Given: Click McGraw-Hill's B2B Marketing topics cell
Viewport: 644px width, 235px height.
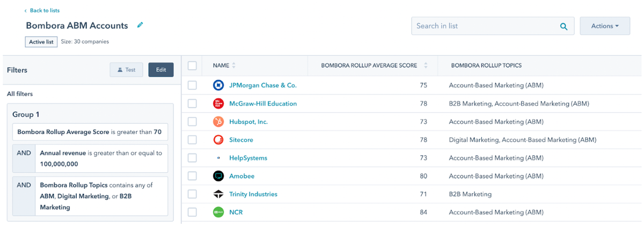Looking at the screenshot, I should coord(519,104).
